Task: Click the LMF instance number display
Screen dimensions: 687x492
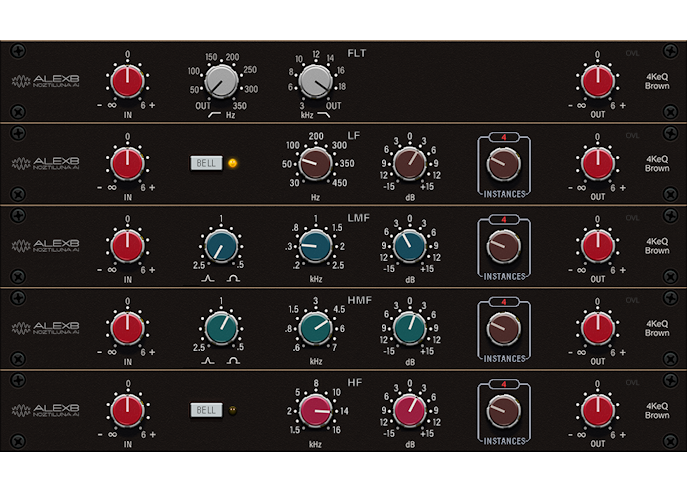Action: [x=504, y=218]
